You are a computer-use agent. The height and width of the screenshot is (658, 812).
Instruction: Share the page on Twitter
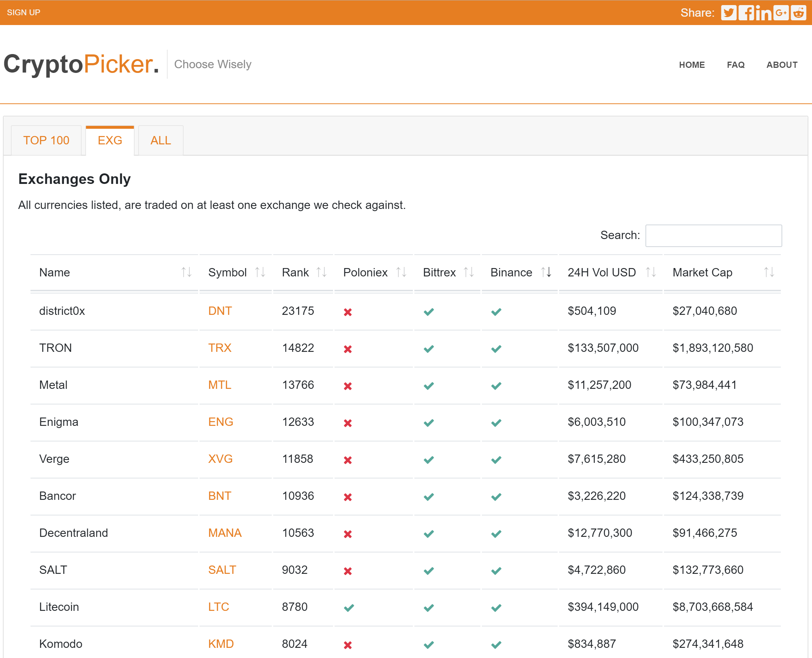coord(728,12)
